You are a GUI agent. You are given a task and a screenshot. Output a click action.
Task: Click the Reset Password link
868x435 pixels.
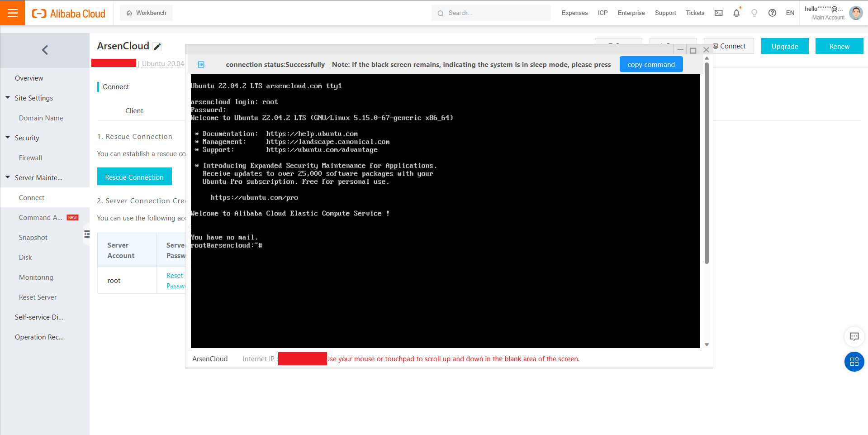(176, 281)
